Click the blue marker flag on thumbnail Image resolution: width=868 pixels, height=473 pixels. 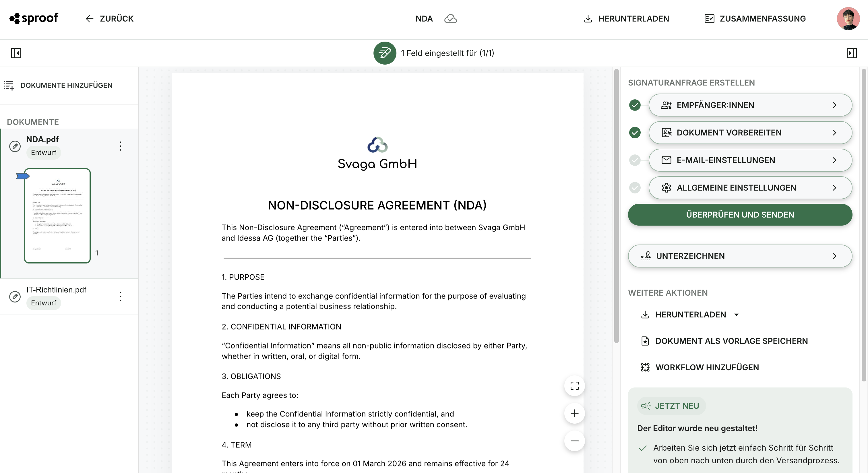click(x=23, y=176)
